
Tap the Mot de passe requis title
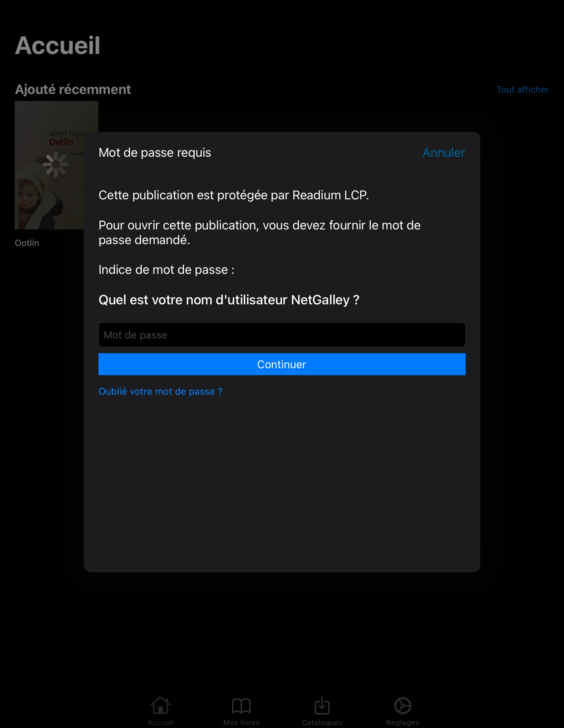coord(155,152)
